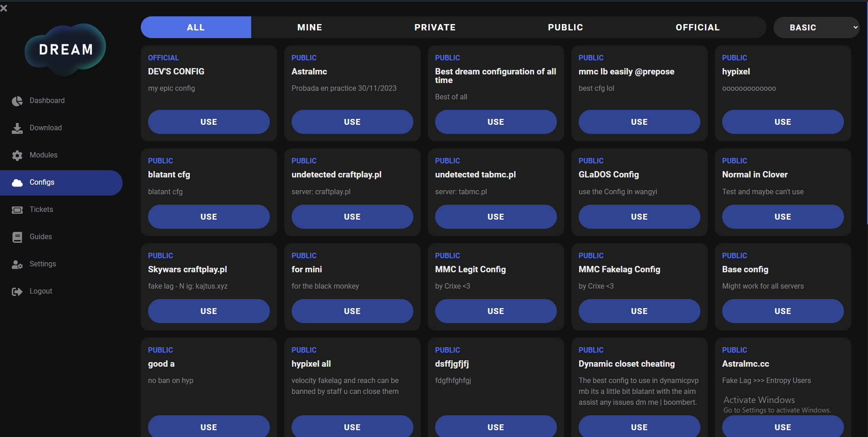Image resolution: width=868 pixels, height=437 pixels.
Task: Use the MMC Legit Config
Action: [495, 311]
